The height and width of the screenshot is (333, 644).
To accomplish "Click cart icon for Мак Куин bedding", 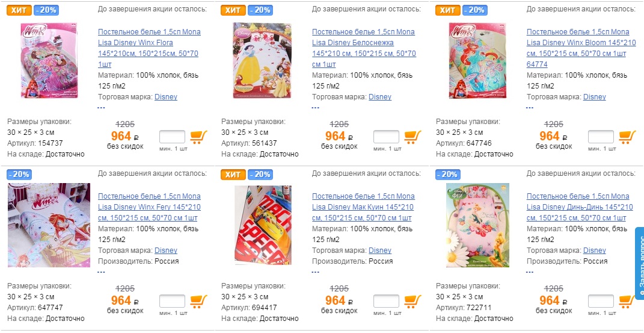I will coord(412,301).
